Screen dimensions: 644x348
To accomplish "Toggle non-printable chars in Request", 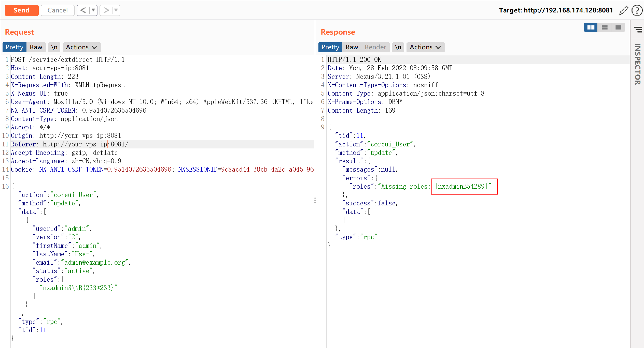I will click(x=54, y=47).
